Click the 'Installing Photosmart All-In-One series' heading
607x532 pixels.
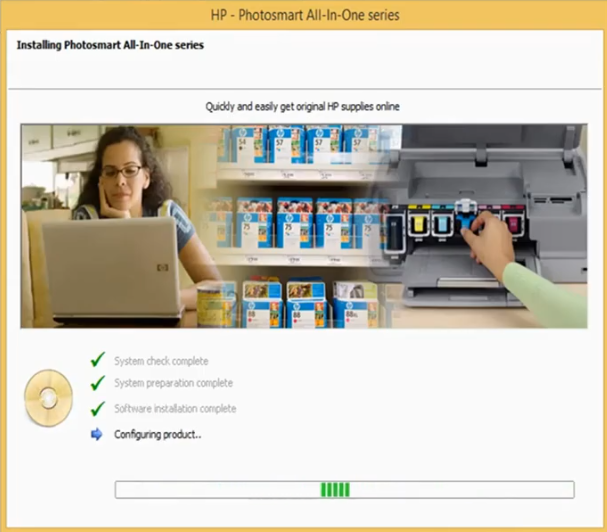[x=110, y=45]
